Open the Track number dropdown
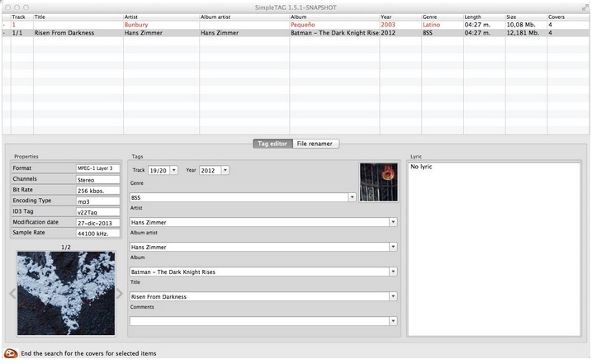This screenshot has width=592, height=364. [173, 171]
